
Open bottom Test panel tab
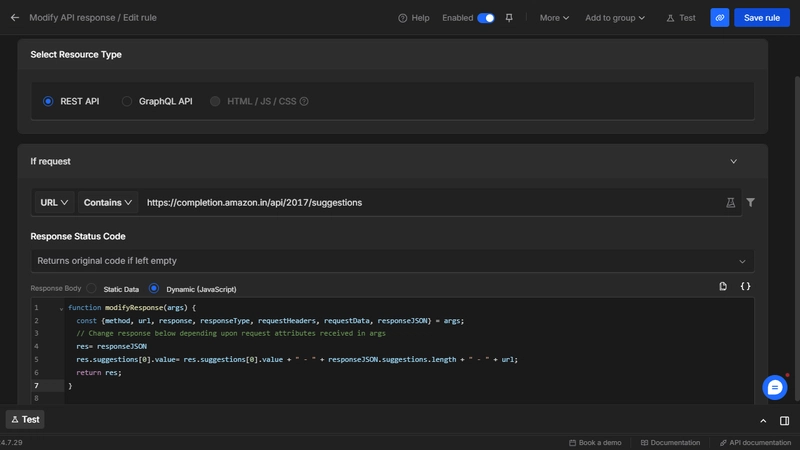click(x=25, y=419)
